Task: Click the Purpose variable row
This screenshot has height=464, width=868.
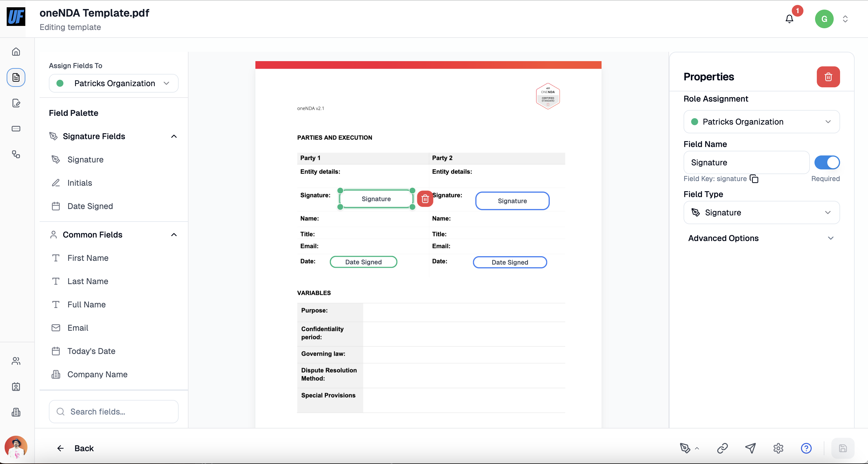Action: click(431, 313)
